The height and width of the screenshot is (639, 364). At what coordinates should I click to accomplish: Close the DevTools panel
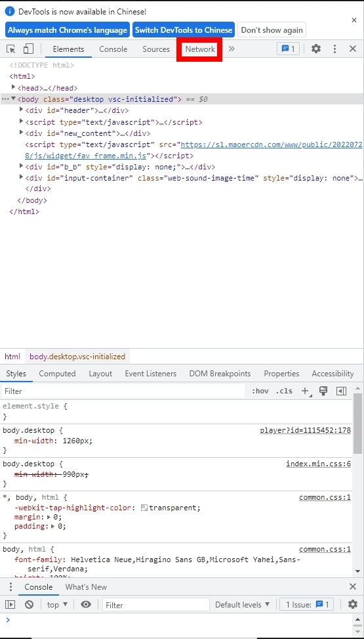[353, 49]
